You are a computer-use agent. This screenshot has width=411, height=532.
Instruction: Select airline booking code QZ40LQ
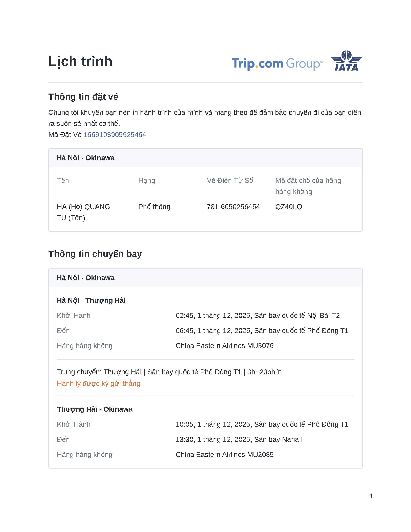coord(289,207)
